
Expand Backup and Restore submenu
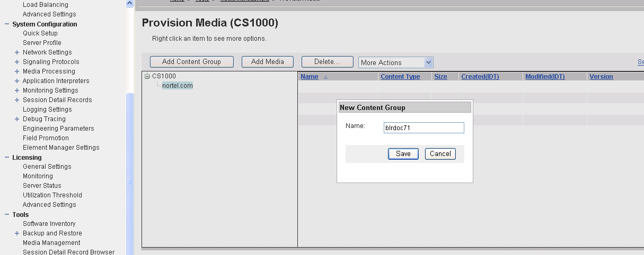[x=17, y=233]
